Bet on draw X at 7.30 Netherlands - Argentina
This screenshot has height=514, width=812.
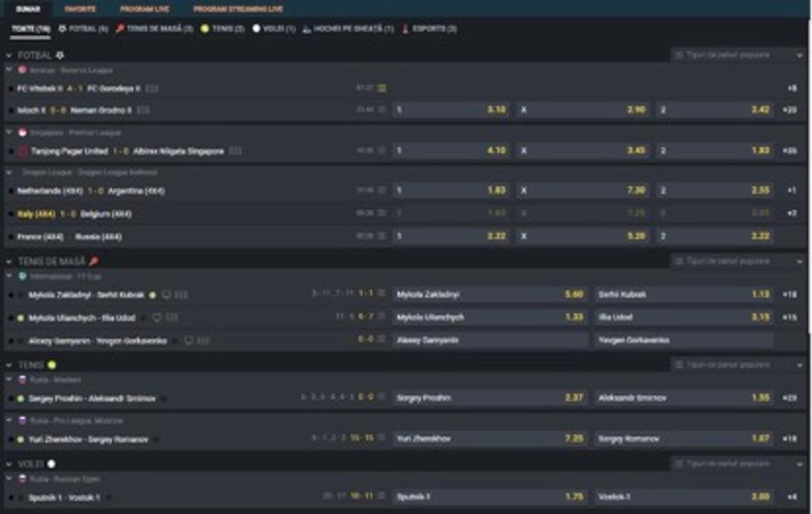point(583,190)
